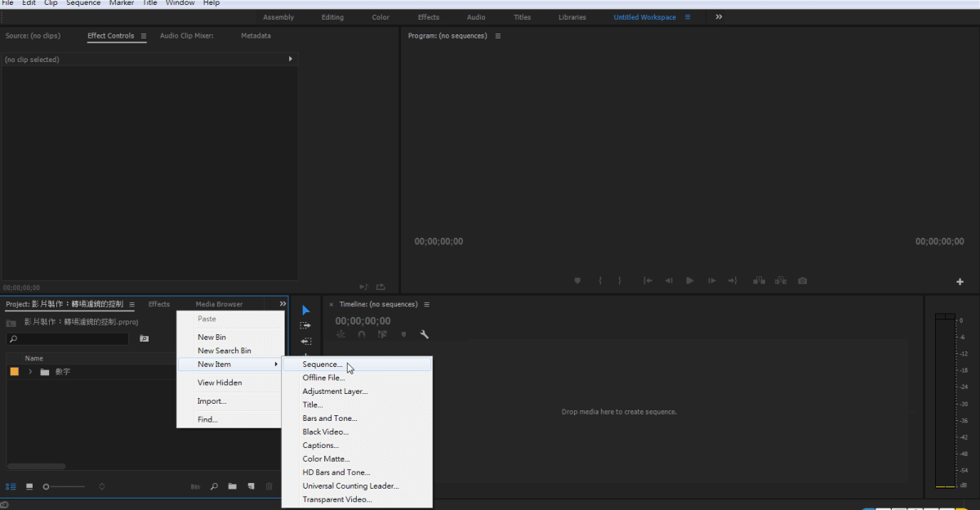Open the Audio Clip Mixer tab
Screen dimensions: 980x510
(x=187, y=36)
